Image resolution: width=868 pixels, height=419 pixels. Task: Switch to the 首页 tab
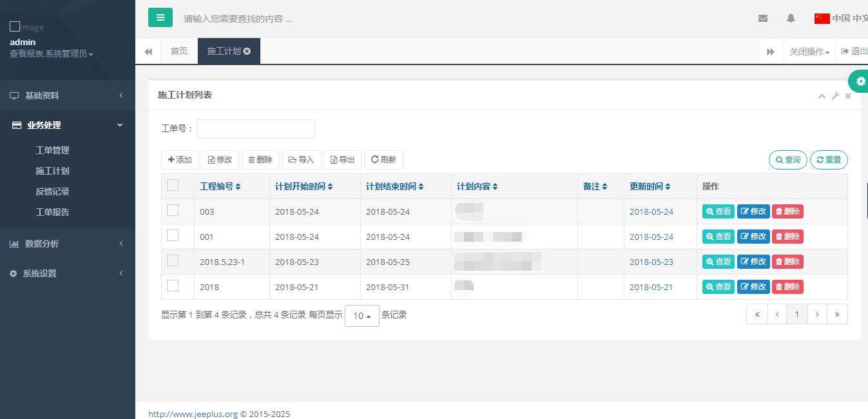point(179,51)
